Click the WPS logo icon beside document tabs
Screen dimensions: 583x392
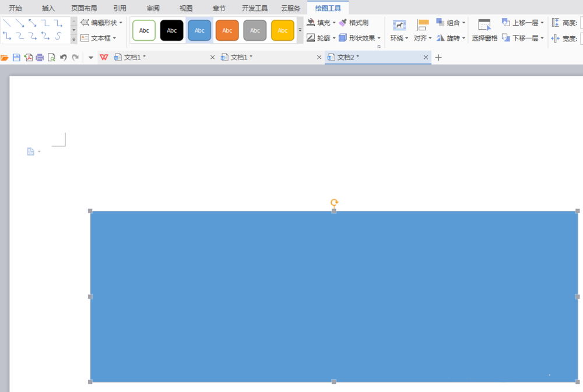[104, 58]
